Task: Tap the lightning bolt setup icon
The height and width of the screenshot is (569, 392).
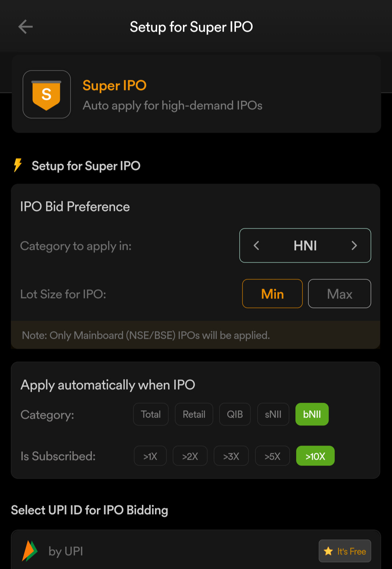Action: point(17,165)
